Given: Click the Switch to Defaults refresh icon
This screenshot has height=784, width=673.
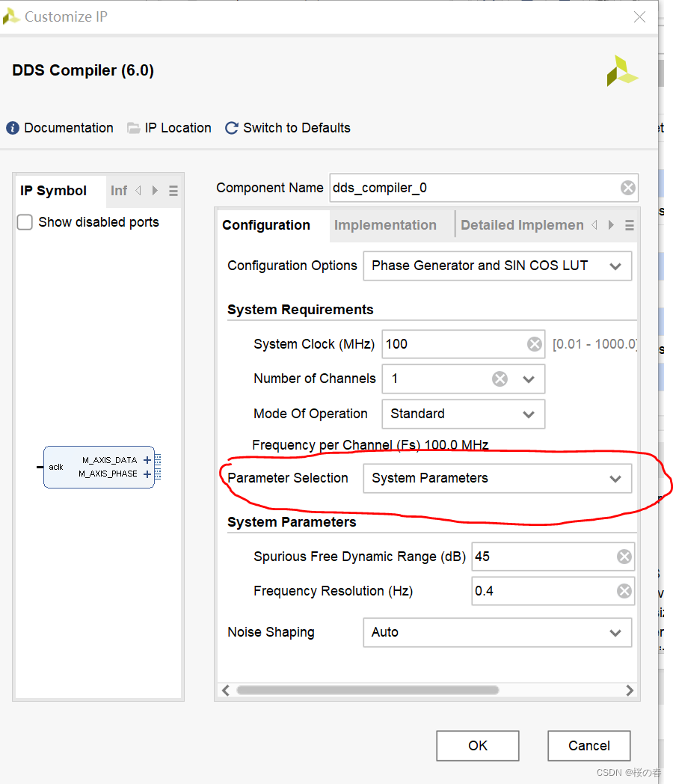Looking at the screenshot, I should (x=231, y=128).
